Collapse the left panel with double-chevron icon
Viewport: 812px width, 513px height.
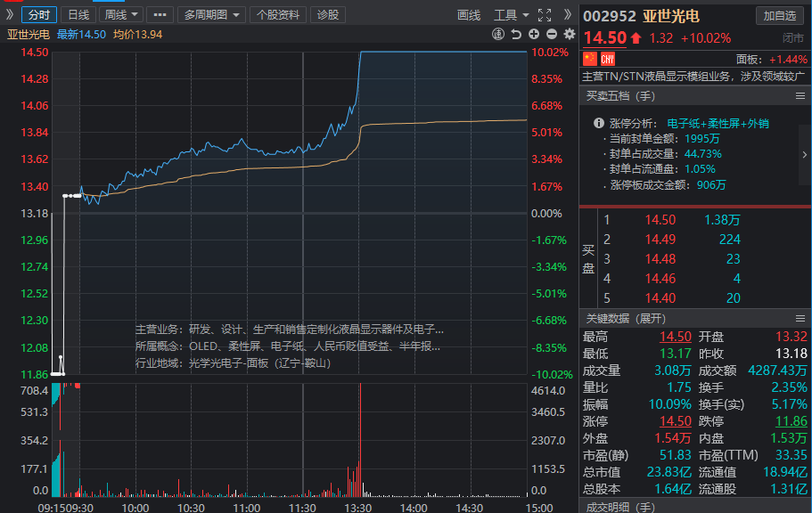[x=9, y=14]
